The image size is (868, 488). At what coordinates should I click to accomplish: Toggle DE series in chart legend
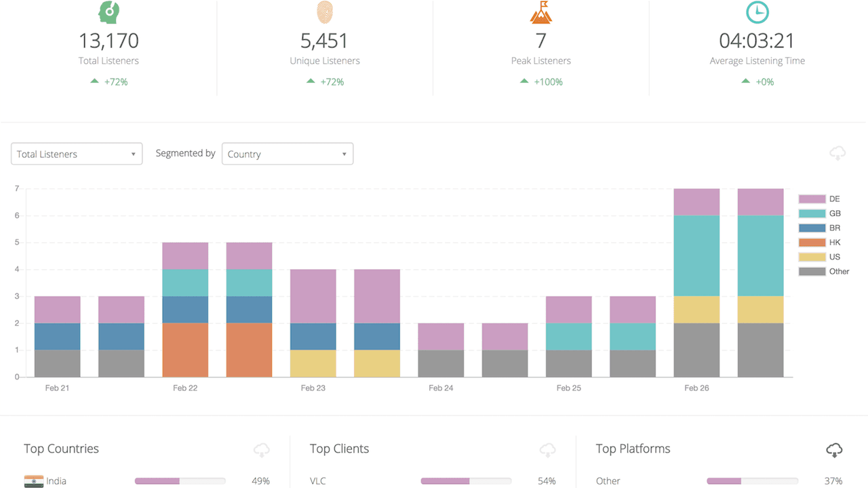pyautogui.click(x=824, y=199)
